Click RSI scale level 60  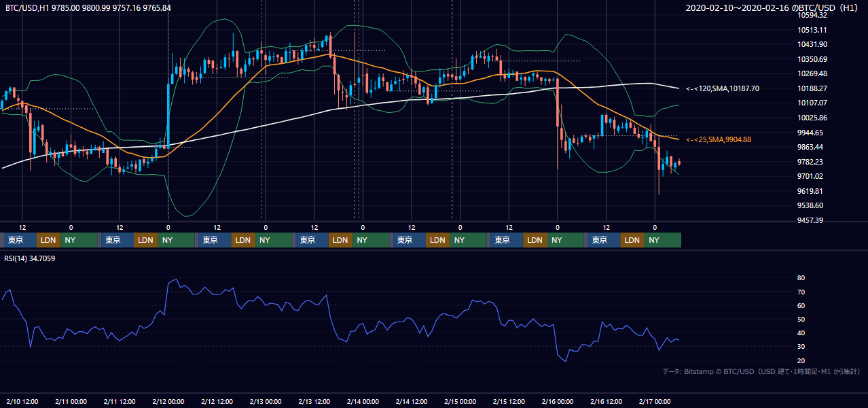pyautogui.click(x=801, y=305)
